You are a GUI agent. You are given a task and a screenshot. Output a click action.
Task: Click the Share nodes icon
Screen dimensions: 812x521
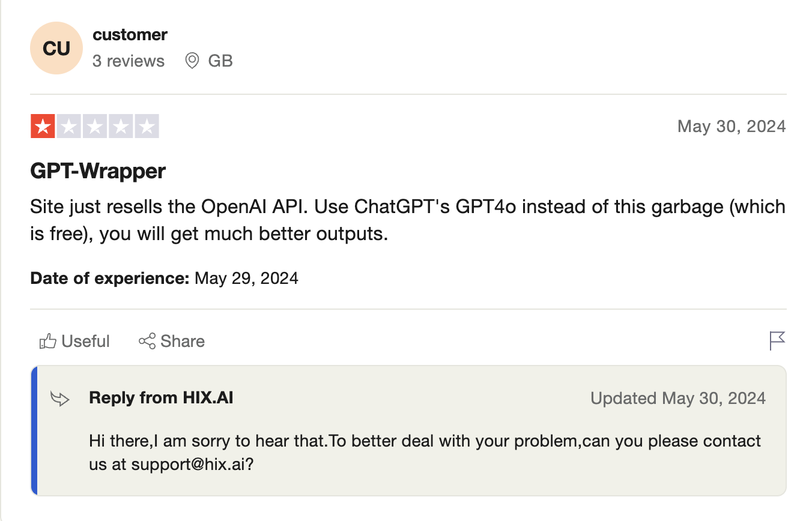[x=147, y=342]
